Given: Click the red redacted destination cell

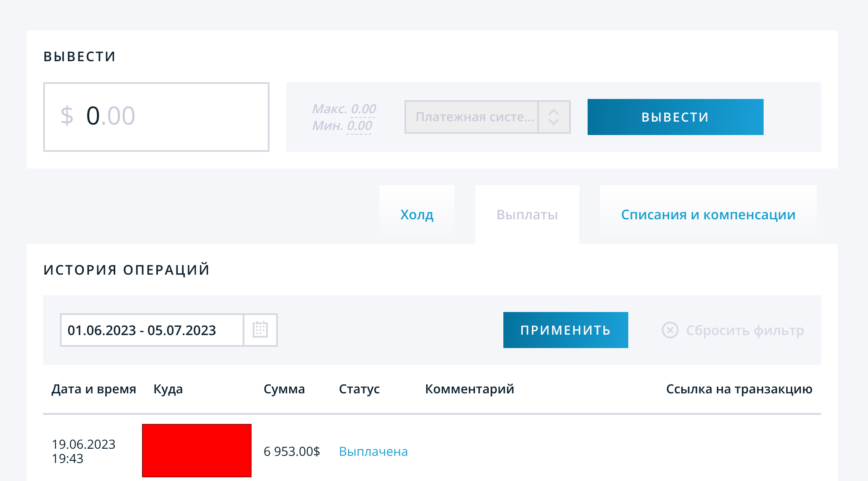Looking at the screenshot, I should point(197,450).
